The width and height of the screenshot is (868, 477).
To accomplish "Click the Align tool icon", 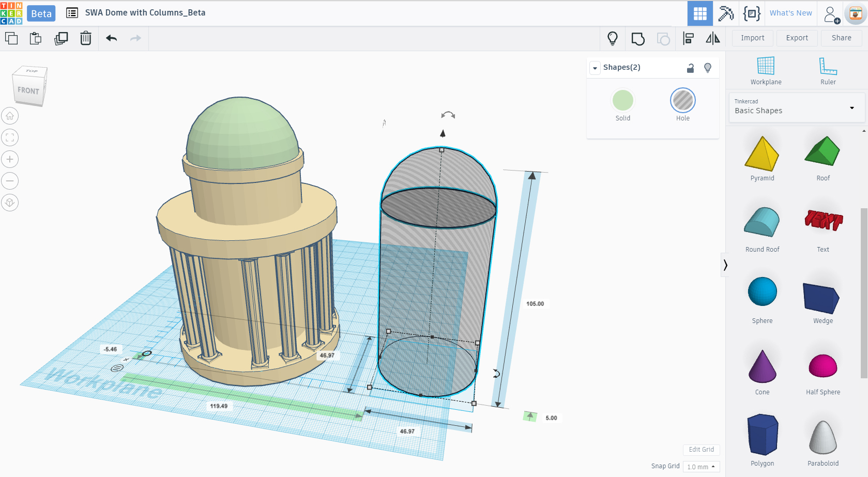I will [688, 38].
